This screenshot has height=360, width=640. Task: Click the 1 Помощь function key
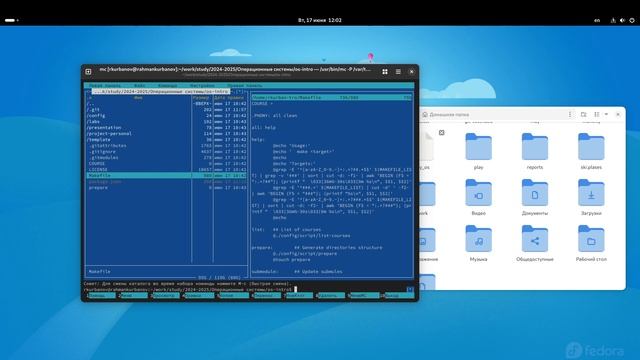coord(101,295)
